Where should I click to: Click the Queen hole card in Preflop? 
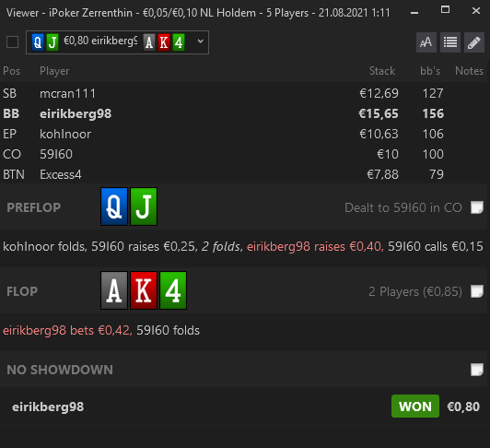tap(114, 206)
